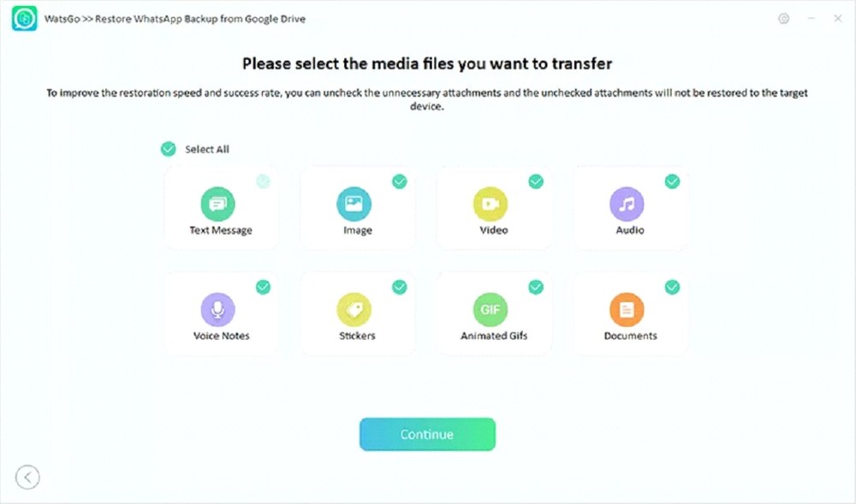Click the WatsGo app logo
Viewport: 856px width, 504px height.
pos(24,19)
